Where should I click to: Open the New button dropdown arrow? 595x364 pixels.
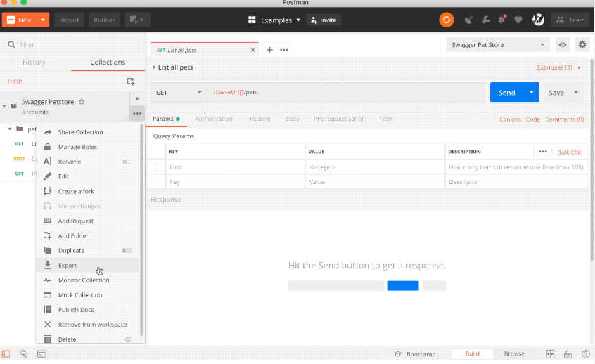[x=43, y=20]
